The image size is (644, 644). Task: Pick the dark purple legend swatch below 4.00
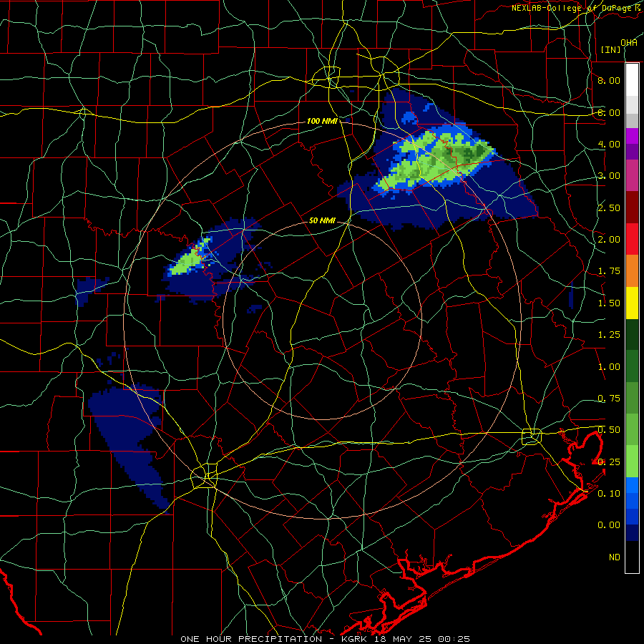point(632,152)
